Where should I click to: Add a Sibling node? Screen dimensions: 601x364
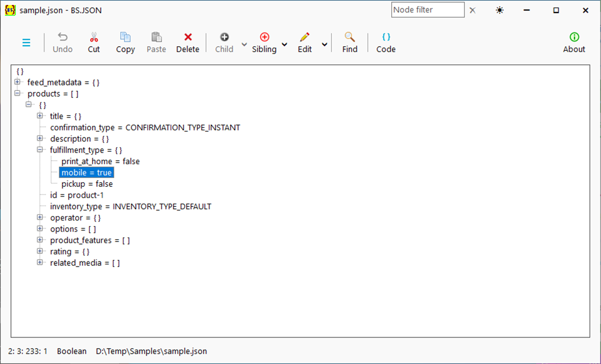[264, 43]
